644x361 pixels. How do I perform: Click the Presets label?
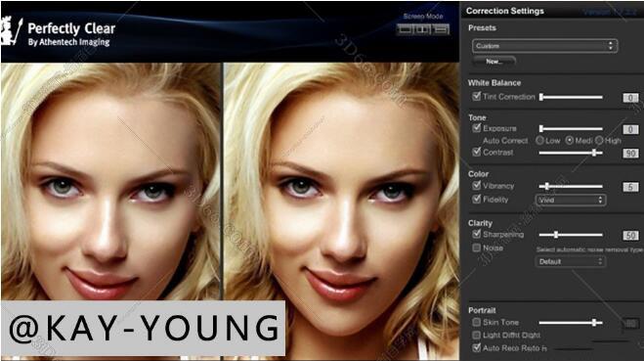[x=482, y=27]
